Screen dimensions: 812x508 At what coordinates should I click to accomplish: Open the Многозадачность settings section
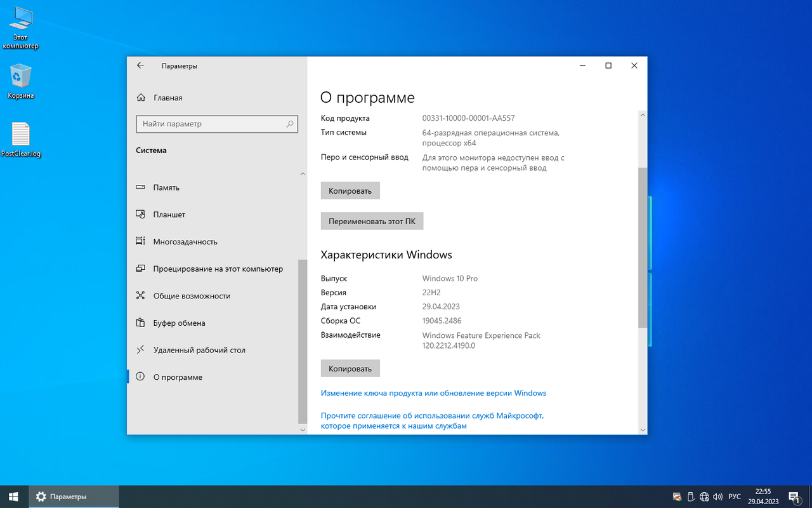213,241
